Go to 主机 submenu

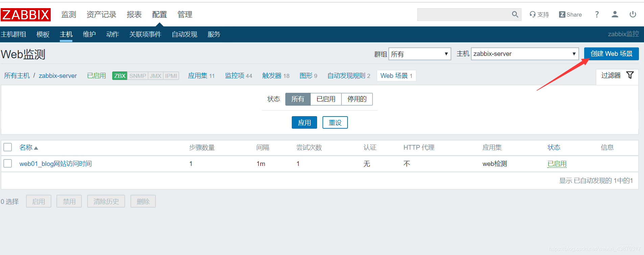coord(66,34)
